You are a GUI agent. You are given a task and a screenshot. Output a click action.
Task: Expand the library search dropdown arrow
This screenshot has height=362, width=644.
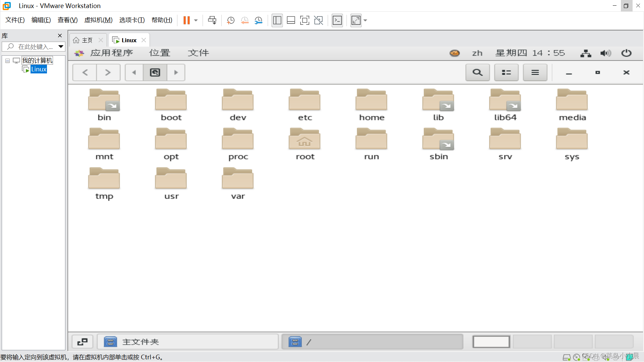point(61,47)
